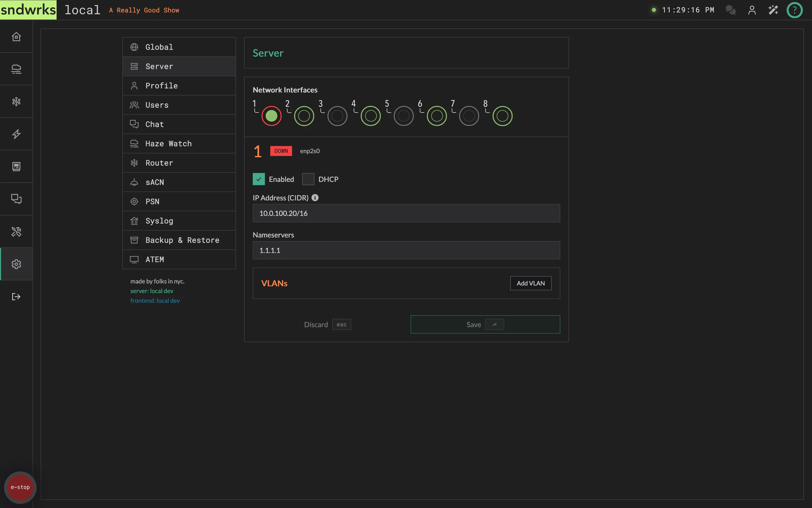Select network interface 6
The height and width of the screenshot is (508, 812).
[436, 116]
